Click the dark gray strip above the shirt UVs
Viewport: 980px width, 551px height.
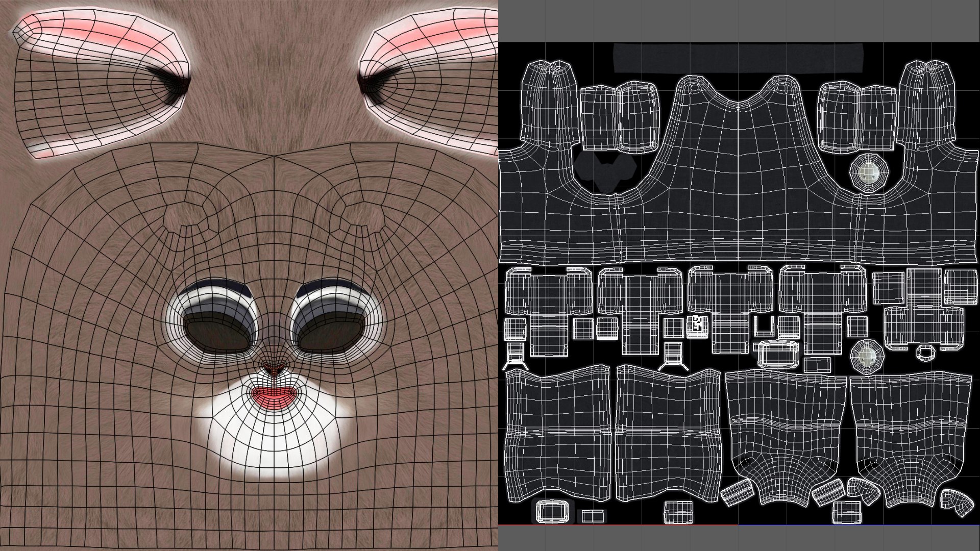click(738, 58)
